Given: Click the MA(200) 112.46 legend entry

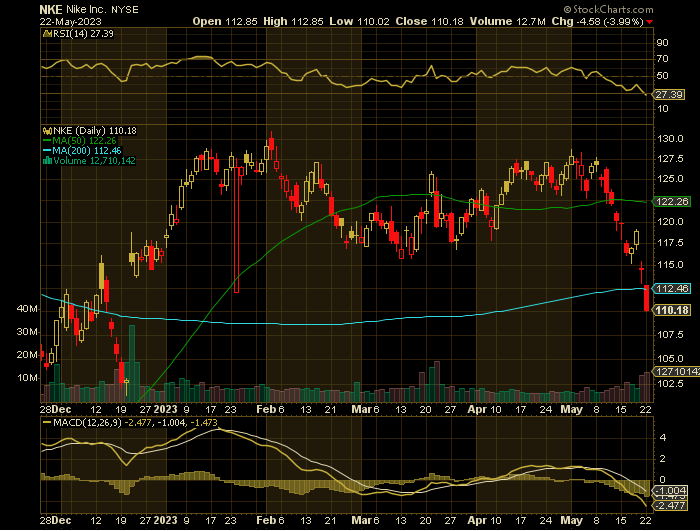Looking at the screenshot, I should click(87, 151).
